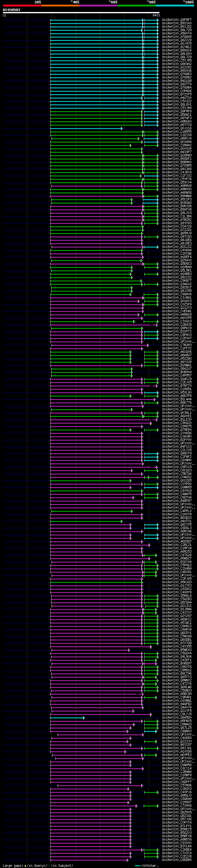Click the UniRef100_Q8L7Z8 label
The height and width of the screenshot is (868, 197).
tap(177, 30)
